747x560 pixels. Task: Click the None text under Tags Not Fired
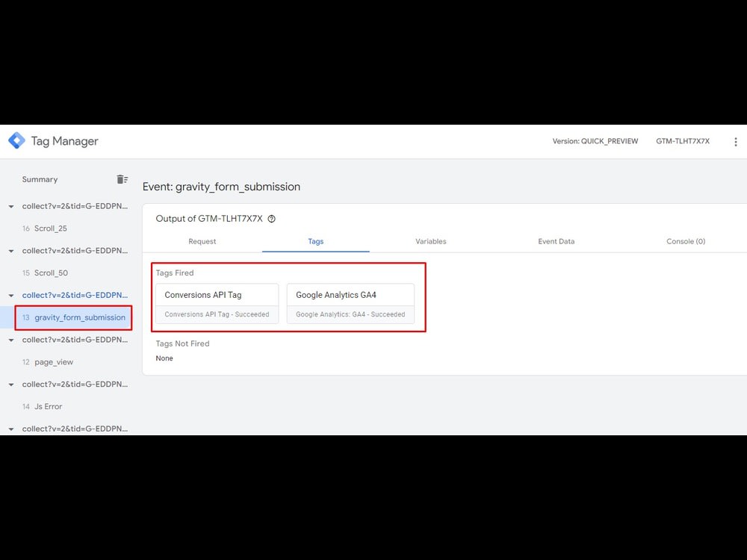(x=164, y=358)
